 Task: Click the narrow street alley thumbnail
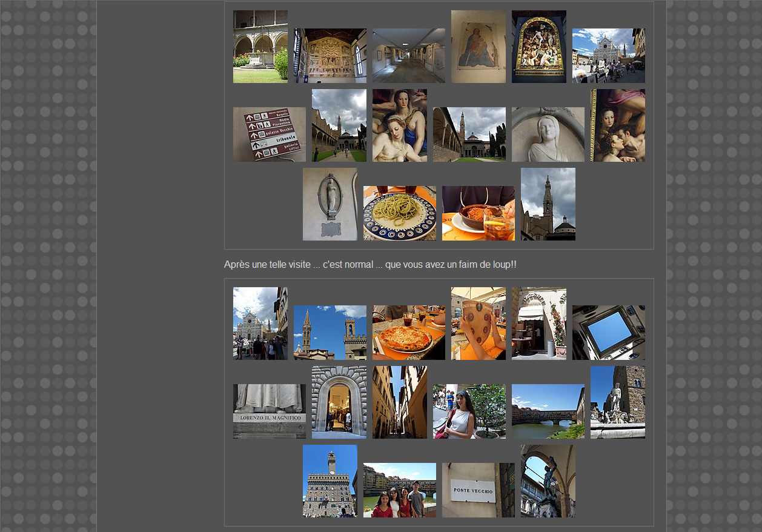click(399, 402)
